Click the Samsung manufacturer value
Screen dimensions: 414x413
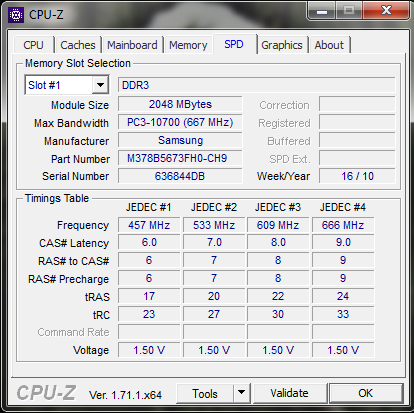[x=180, y=140]
